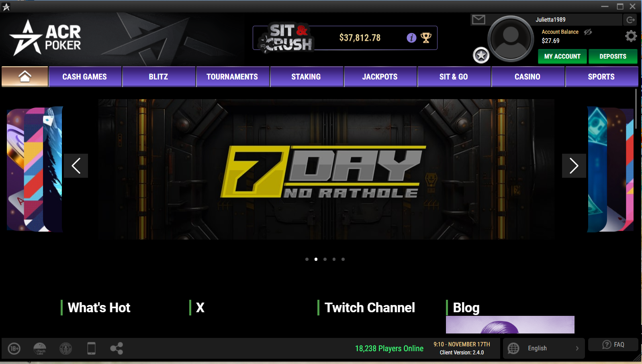
Task: Click the FAQ question mark icon
Action: tap(607, 345)
